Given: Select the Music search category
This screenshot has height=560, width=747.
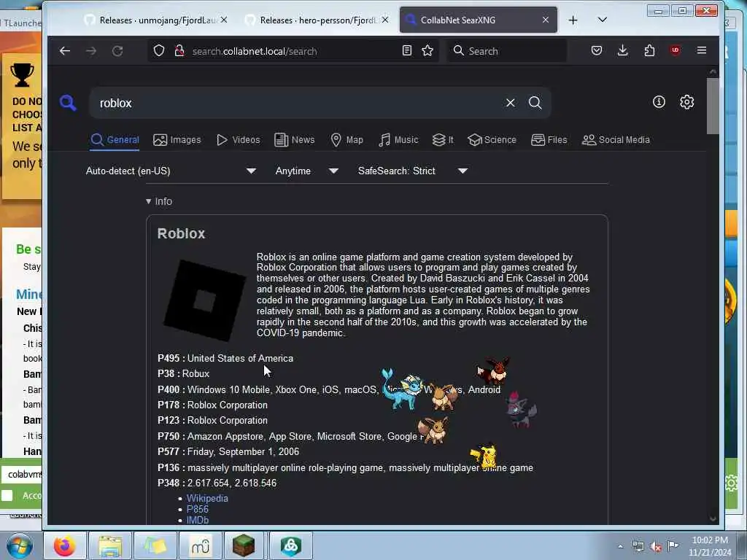Looking at the screenshot, I should (398, 140).
